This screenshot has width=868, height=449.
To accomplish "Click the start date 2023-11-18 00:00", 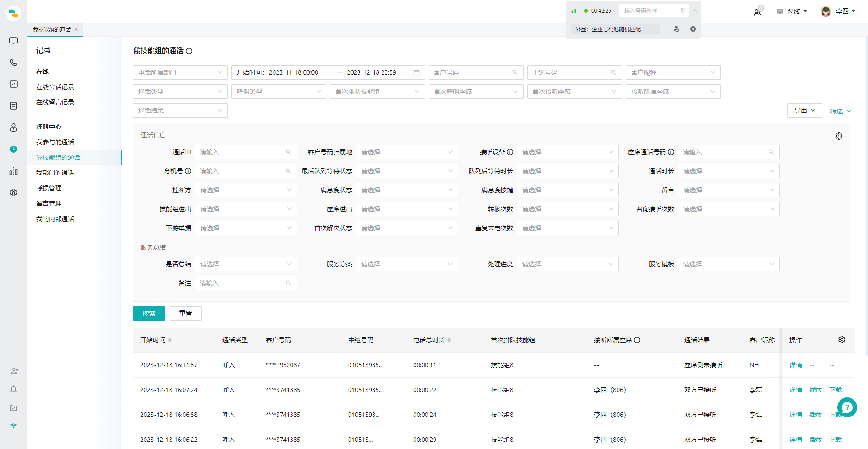I will (293, 72).
